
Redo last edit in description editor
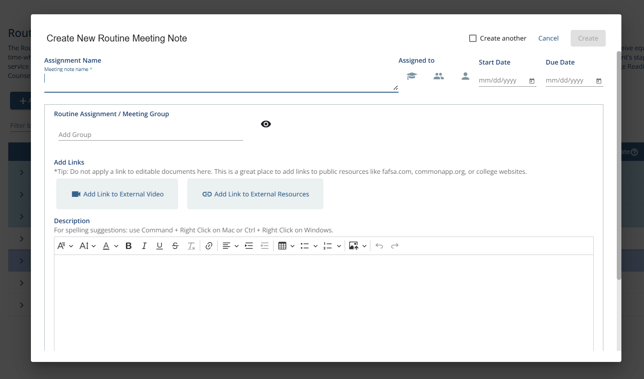[395, 246]
